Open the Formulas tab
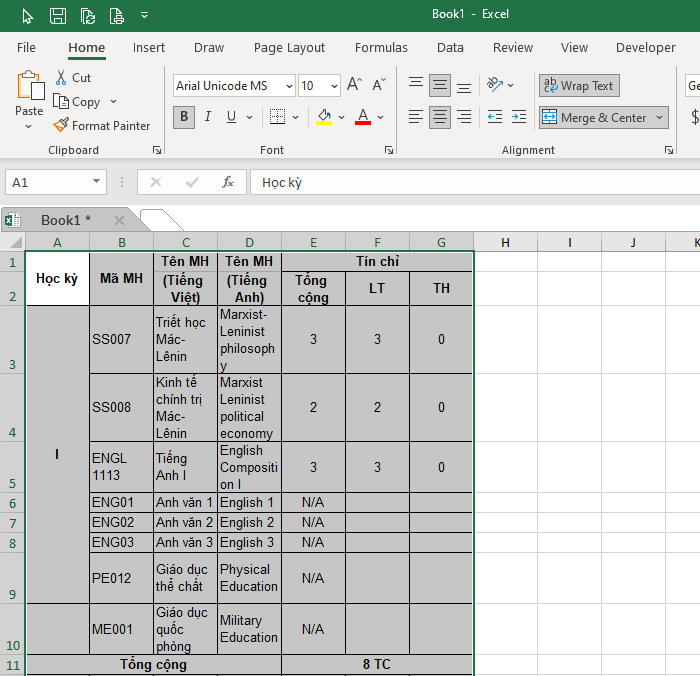This screenshot has width=700, height=676. [381, 47]
